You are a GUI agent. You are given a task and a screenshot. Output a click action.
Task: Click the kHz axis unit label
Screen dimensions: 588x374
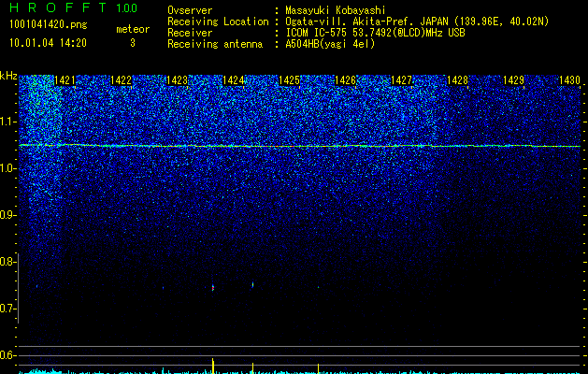click(x=8, y=76)
